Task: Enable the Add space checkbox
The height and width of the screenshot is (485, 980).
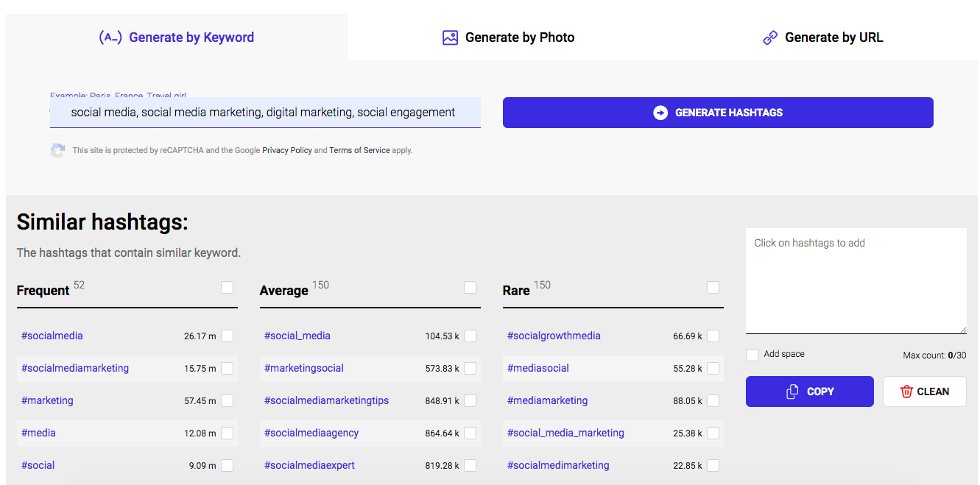Action: pos(752,355)
